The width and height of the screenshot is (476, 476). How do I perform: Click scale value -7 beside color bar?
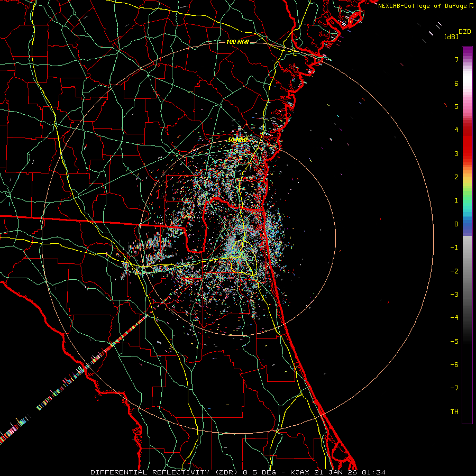[454, 388]
